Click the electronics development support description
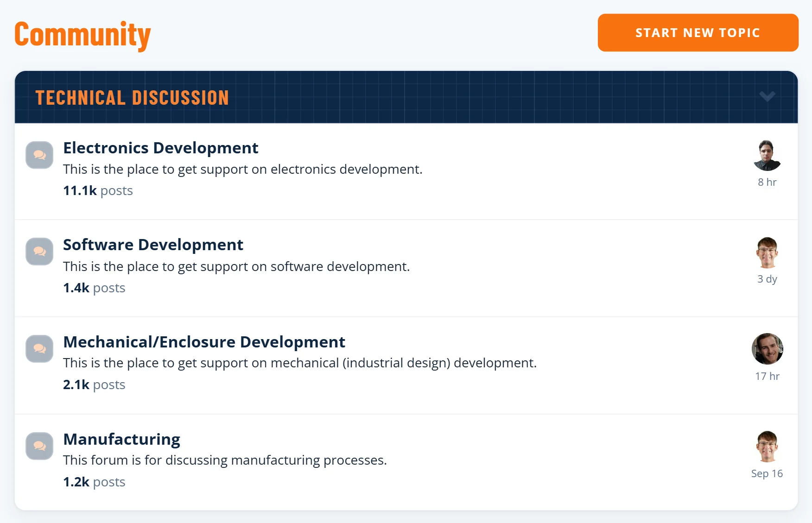Screen dimensions: 812x523 (x=243, y=170)
